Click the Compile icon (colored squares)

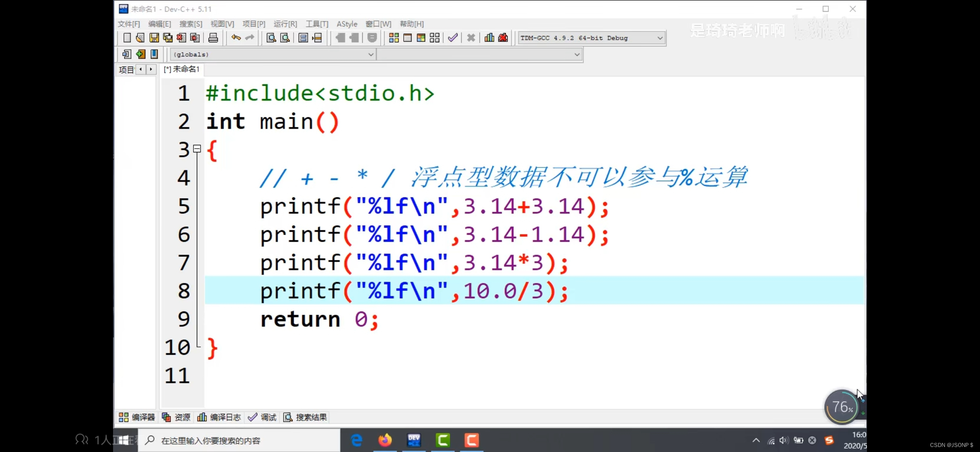(x=394, y=38)
